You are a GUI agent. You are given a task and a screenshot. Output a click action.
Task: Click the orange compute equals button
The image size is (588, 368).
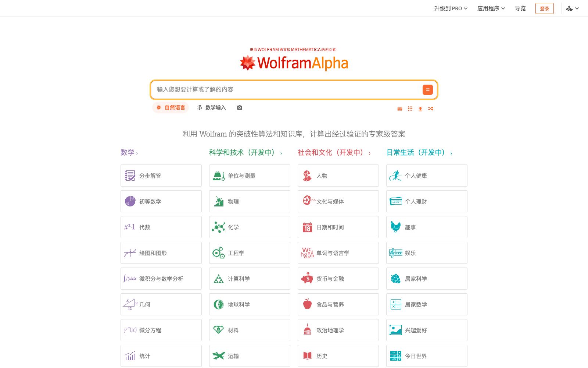pos(427,90)
